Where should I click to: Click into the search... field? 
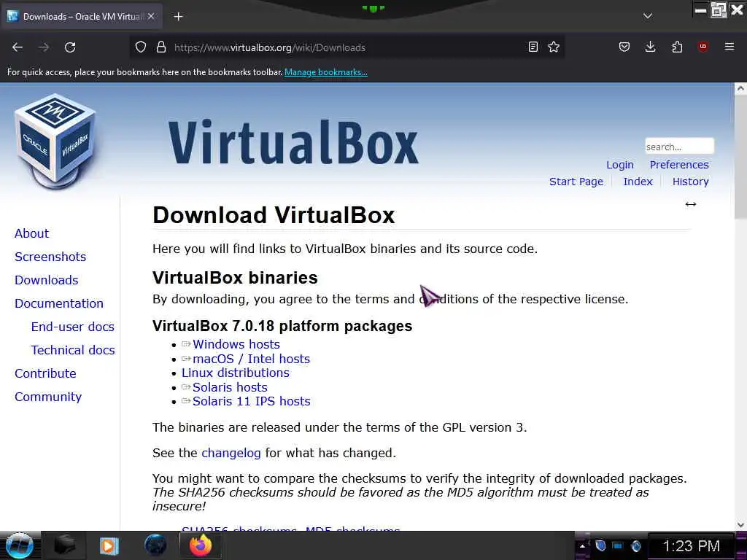click(679, 146)
